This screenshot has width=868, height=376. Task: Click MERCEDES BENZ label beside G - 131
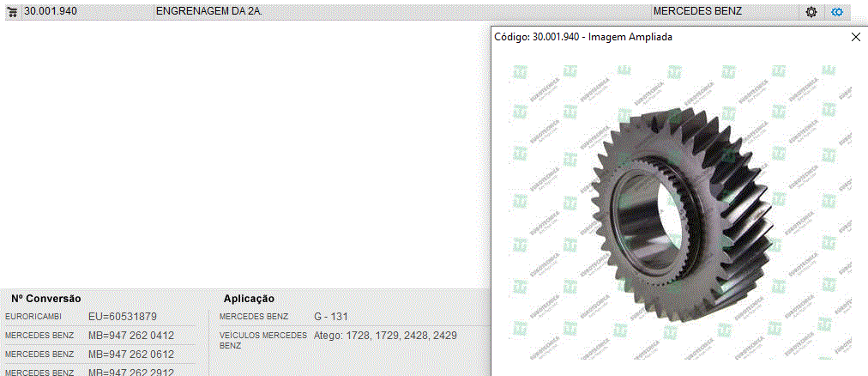[x=254, y=317]
